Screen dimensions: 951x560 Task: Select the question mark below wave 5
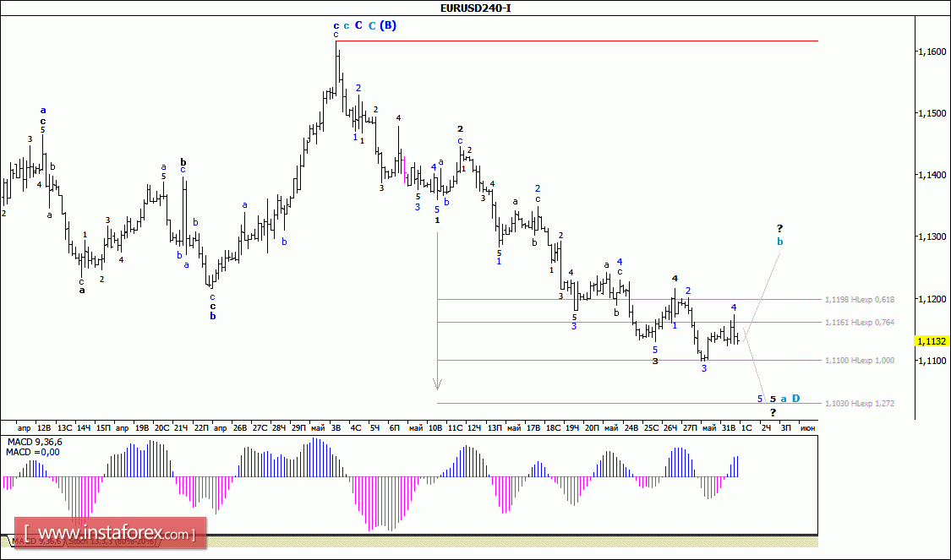(x=773, y=413)
